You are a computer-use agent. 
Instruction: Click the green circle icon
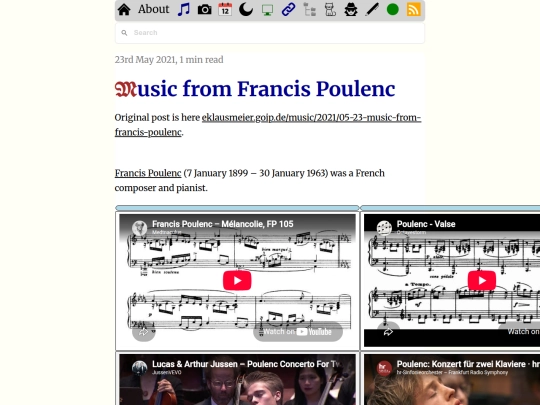[393, 10]
